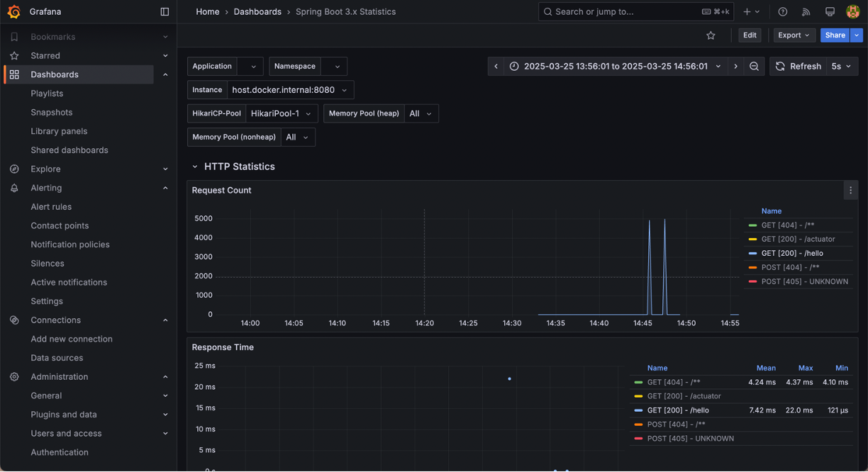Click the Refresh button
Screen dimensions: 868x472
pos(798,66)
